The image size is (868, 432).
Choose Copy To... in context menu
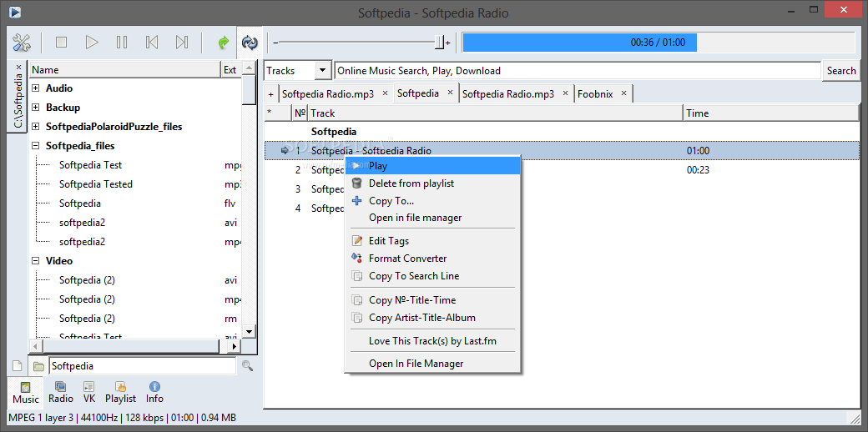(432, 201)
